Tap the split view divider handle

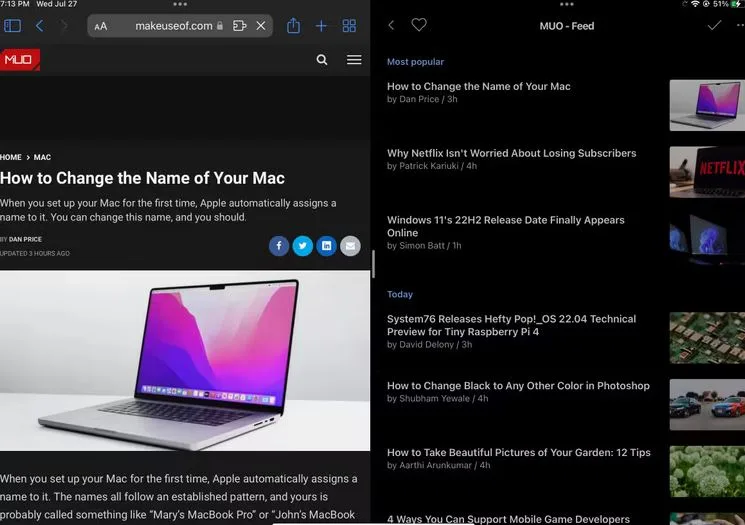(x=373, y=264)
